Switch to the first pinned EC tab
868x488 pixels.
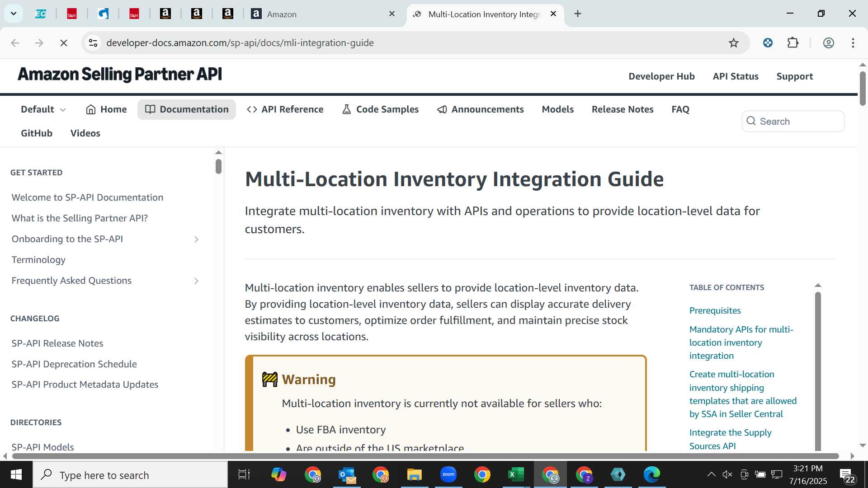[x=41, y=14]
